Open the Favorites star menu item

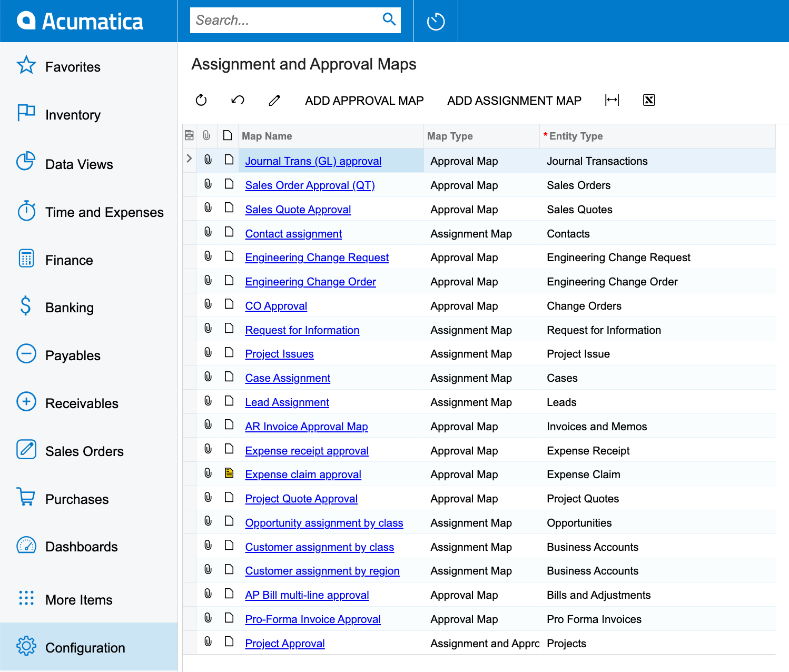pyautogui.click(x=88, y=66)
